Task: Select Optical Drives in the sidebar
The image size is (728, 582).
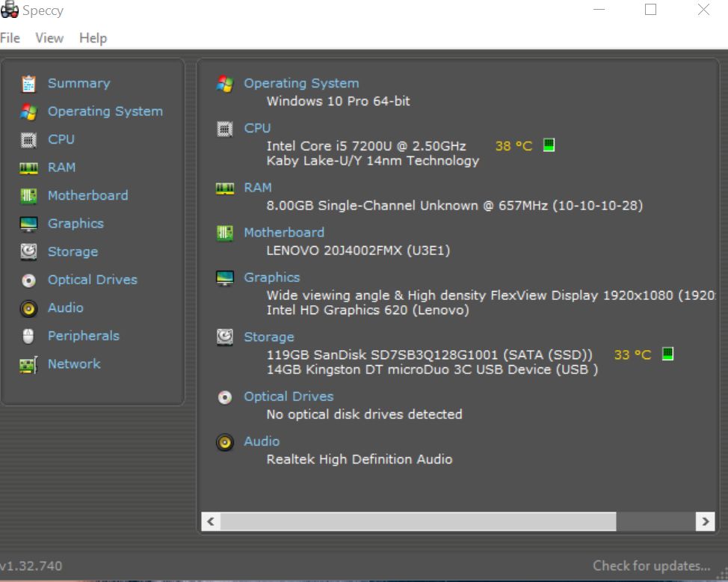Action: (92, 280)
